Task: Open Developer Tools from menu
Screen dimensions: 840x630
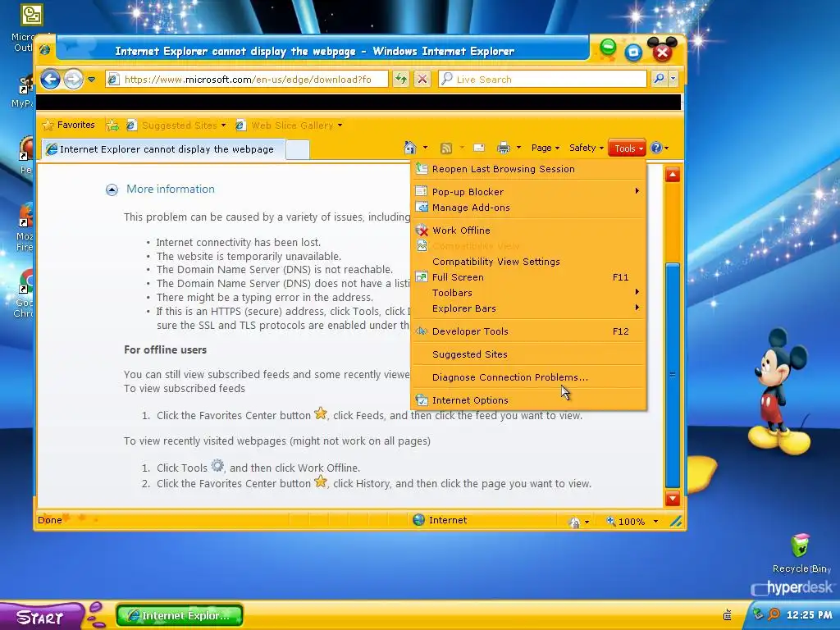Action: (529, 331)
